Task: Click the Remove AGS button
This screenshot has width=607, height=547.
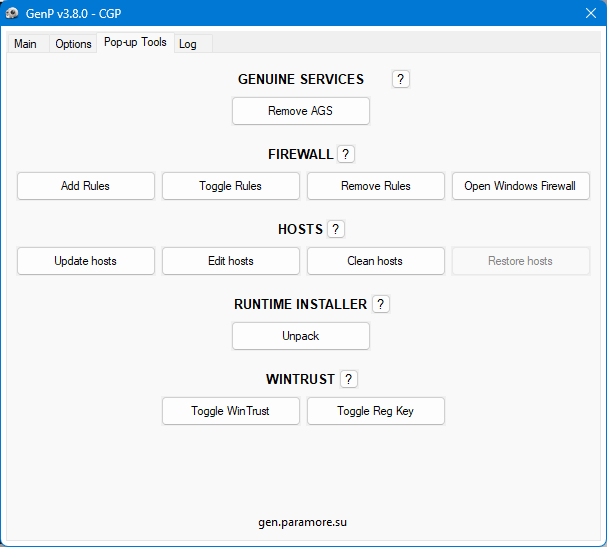Action: tap(301, 111)
